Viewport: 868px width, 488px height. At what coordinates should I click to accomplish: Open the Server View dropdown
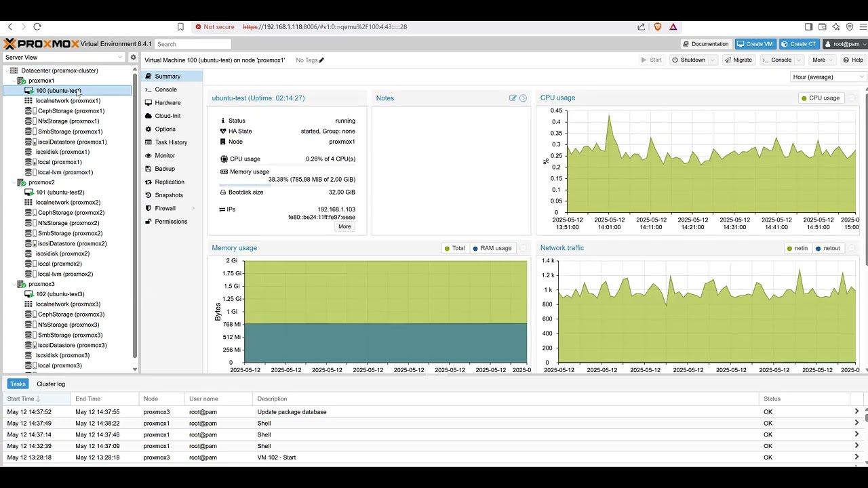(x=64, y=58)
